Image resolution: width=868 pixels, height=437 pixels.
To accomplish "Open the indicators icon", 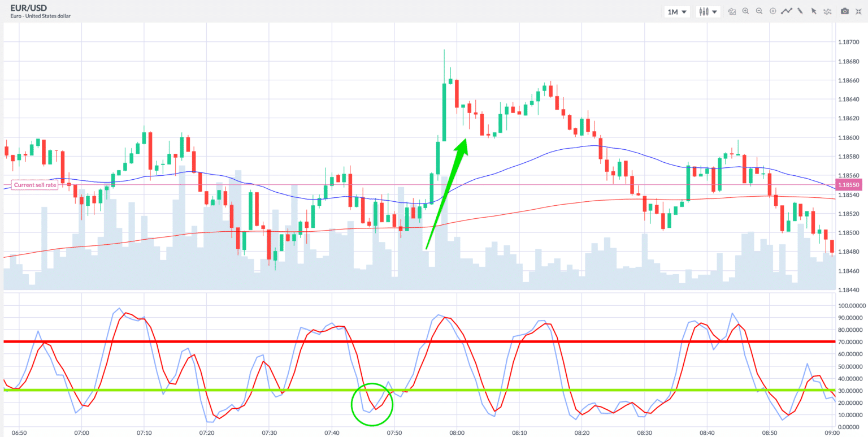I will tap(827, 11).
